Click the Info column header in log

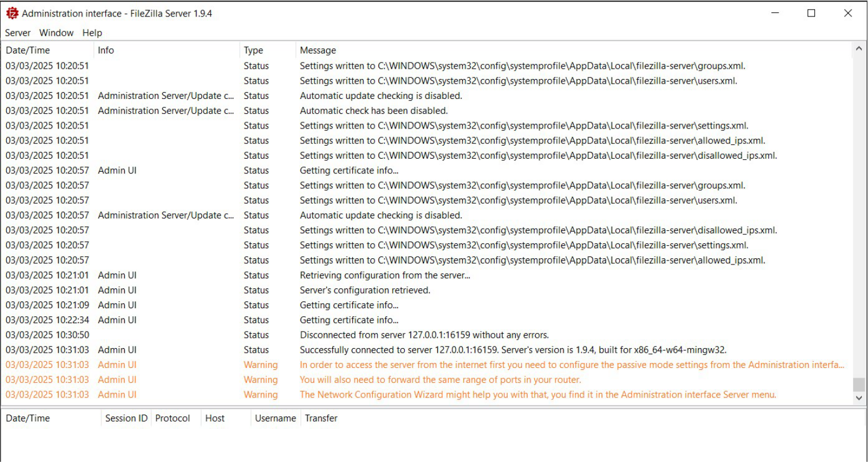click(106, 50)
